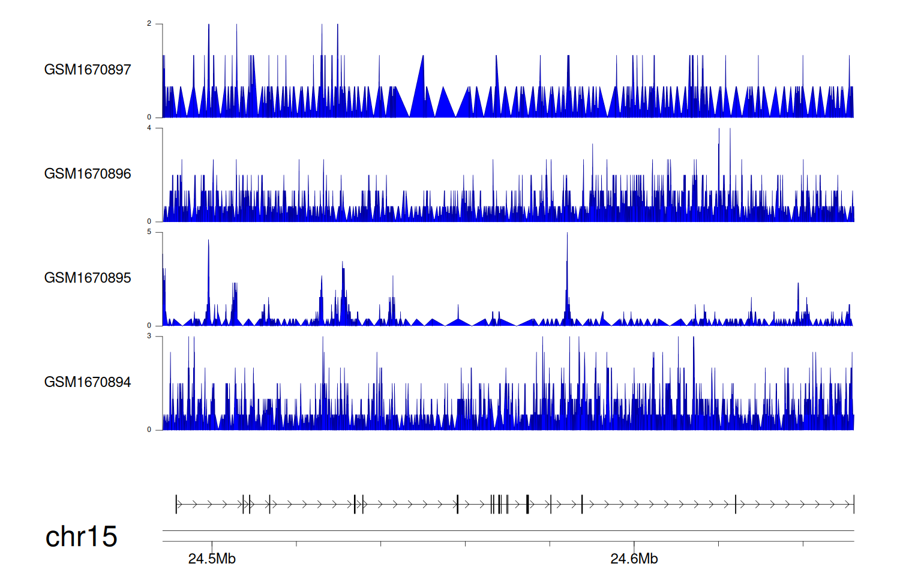
Task: Click y-axis maximum value 2 on GSM1670897
Action: point(149,24)
